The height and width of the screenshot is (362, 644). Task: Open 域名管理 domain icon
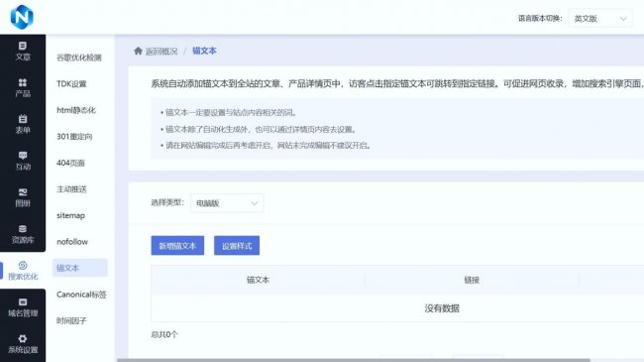pos(23,302)
